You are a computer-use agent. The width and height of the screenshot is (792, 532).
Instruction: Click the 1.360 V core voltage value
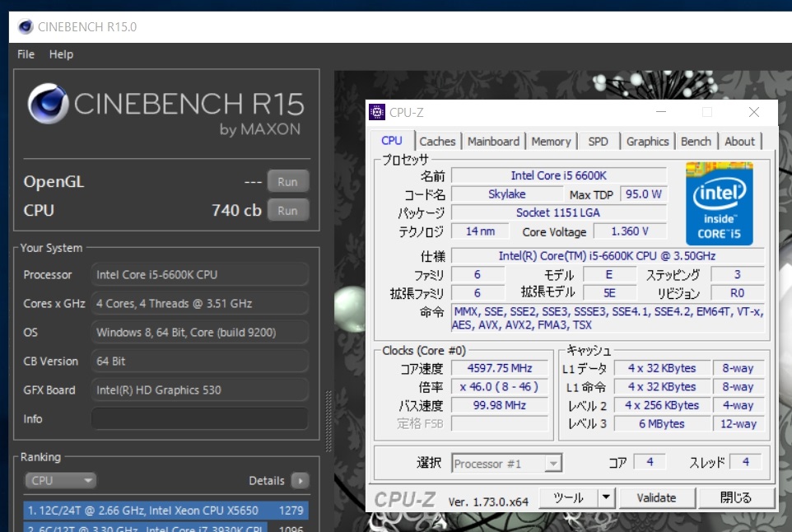coord(630,231)
